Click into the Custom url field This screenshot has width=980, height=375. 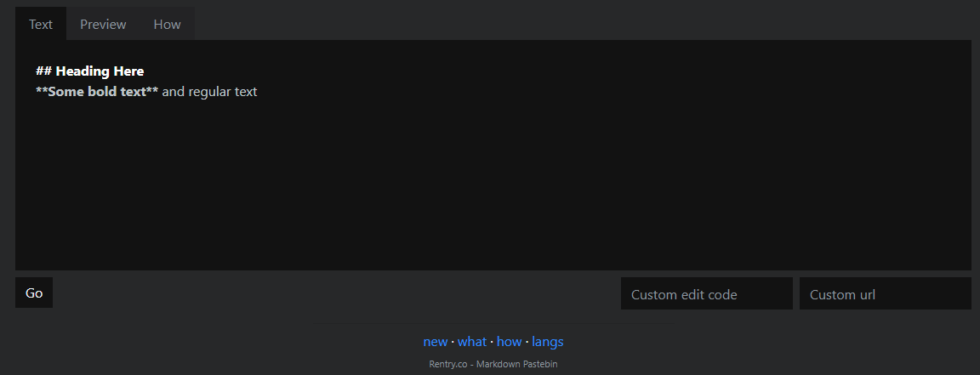885,294
